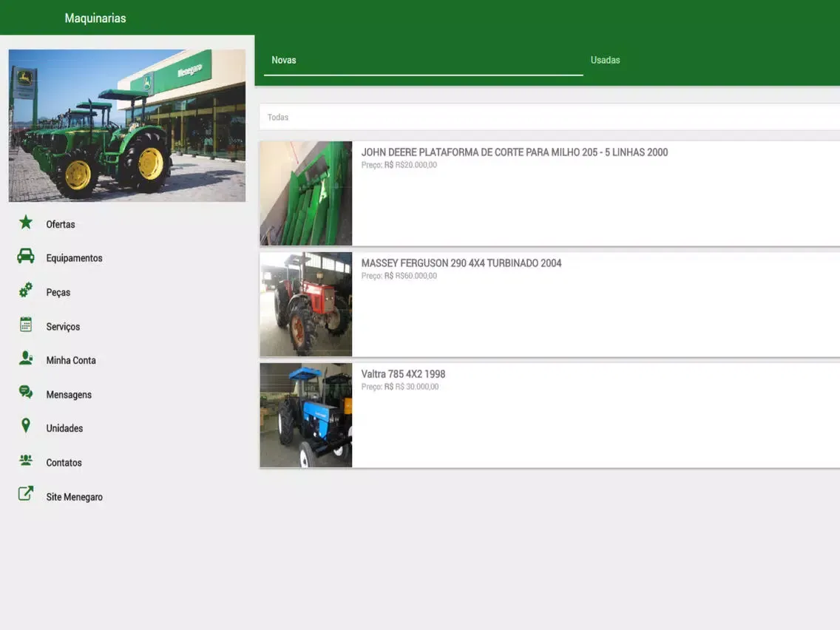Click the people icon beside Contatos
This screenshot has height=630, width=840.
pyautogui.click(x=26, y=460)
